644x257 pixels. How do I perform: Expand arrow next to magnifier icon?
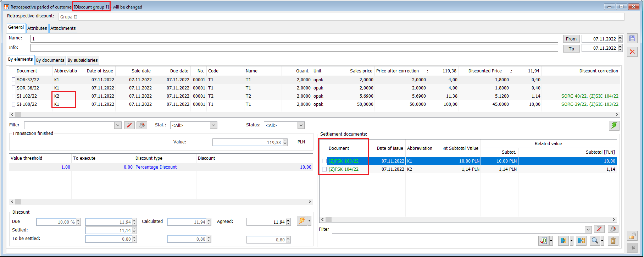point(602,241)
